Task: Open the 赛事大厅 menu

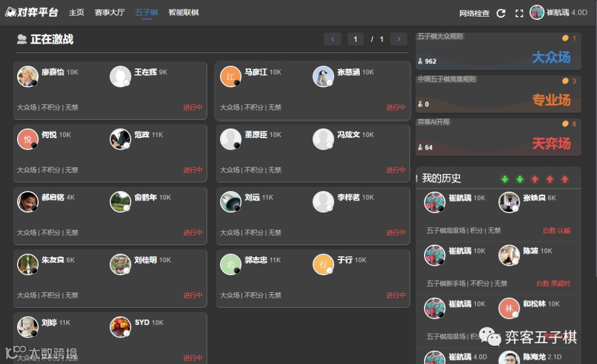Action: pyautogui.click(x=109, y=12)
